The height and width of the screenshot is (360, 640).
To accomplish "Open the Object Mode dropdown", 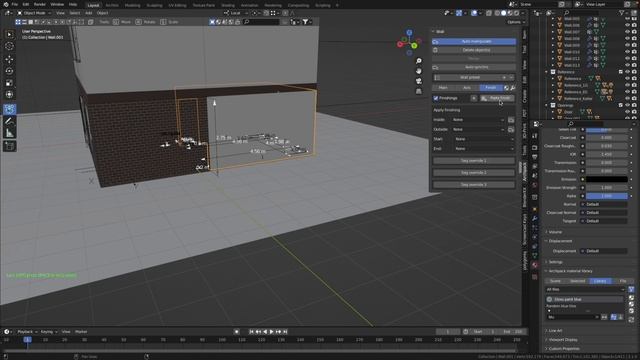I will point(34,13).
